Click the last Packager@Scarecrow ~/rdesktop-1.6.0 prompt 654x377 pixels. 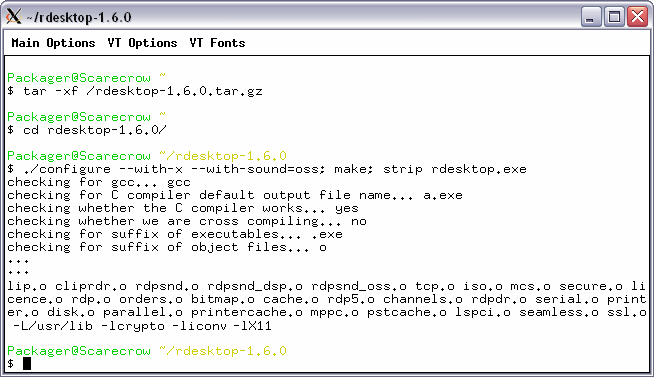point(147,351)
